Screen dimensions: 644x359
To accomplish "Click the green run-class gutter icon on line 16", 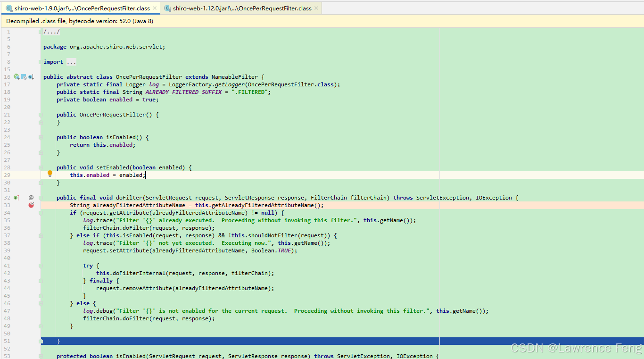I will click(x=17, y=77).
